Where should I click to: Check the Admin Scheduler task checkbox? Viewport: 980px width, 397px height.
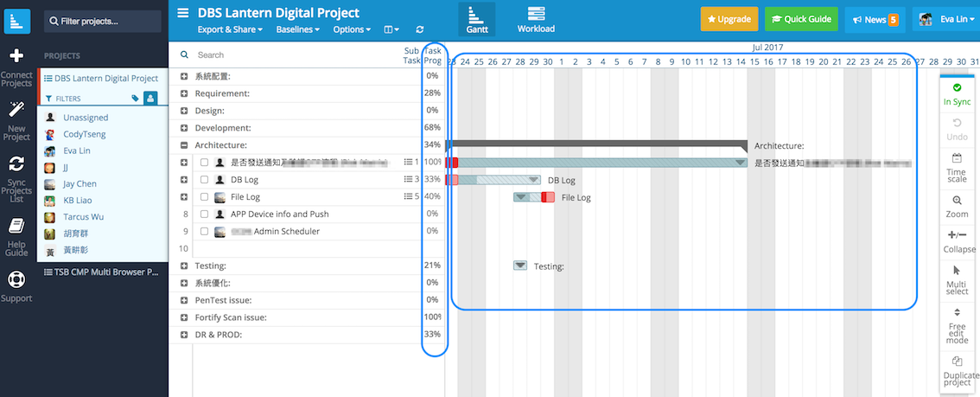click(204, 231)
